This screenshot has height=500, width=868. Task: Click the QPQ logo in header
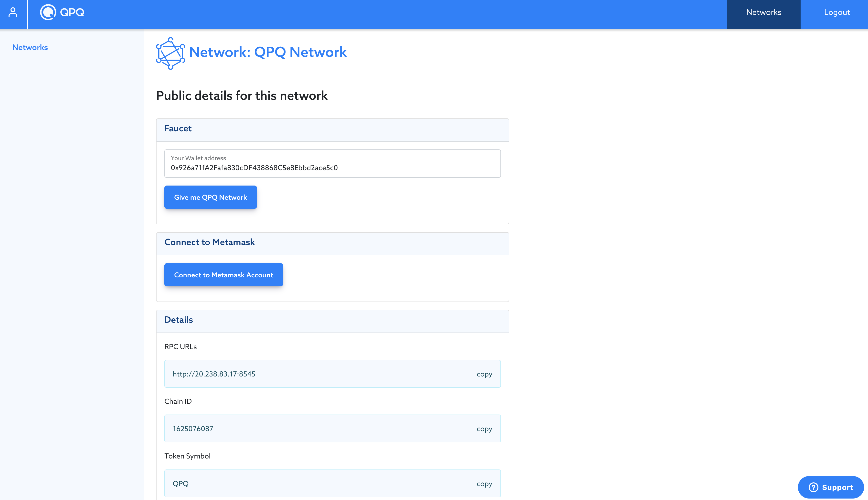tap(62, 12)
